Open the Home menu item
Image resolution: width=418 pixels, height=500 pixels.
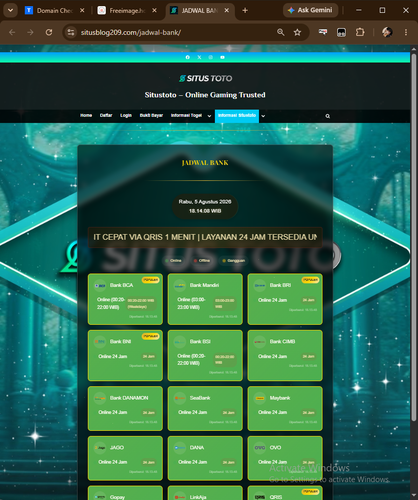click(86, 115)
